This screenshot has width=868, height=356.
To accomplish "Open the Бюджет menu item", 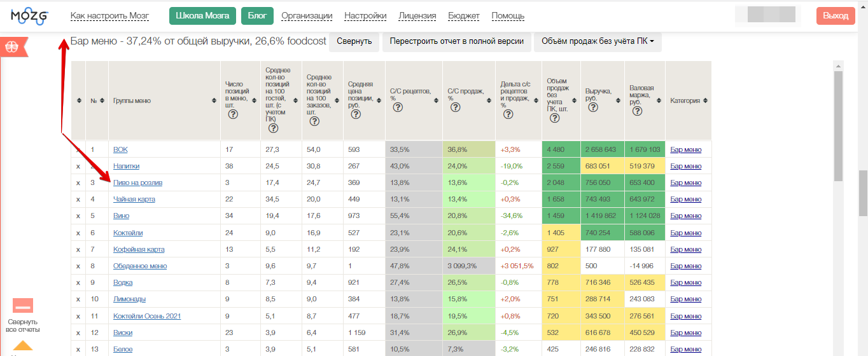I will [464, 16].
